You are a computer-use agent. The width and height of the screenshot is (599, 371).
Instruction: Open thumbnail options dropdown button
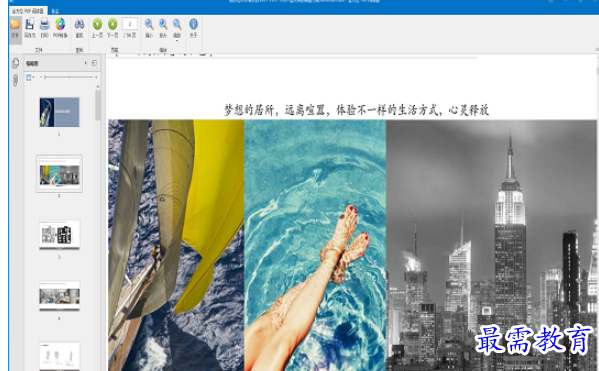30,77
